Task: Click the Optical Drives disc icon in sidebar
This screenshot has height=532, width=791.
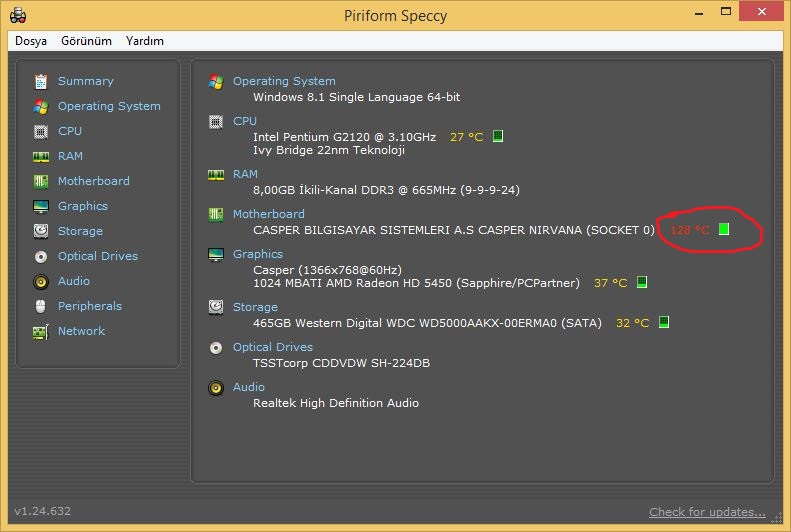Action: [x=40, y=256]
